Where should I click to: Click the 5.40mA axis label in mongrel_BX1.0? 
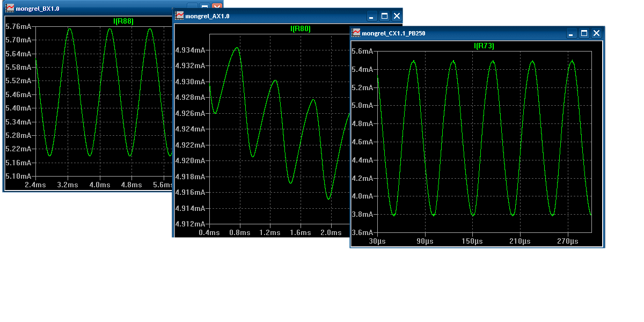tap(18, 108)
